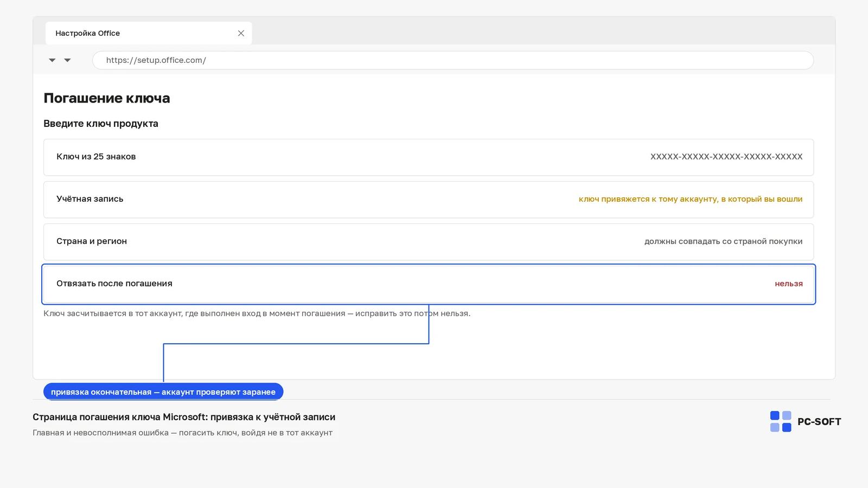
Task: Click the yellow account binding warning text
Action: click(691, 199)
